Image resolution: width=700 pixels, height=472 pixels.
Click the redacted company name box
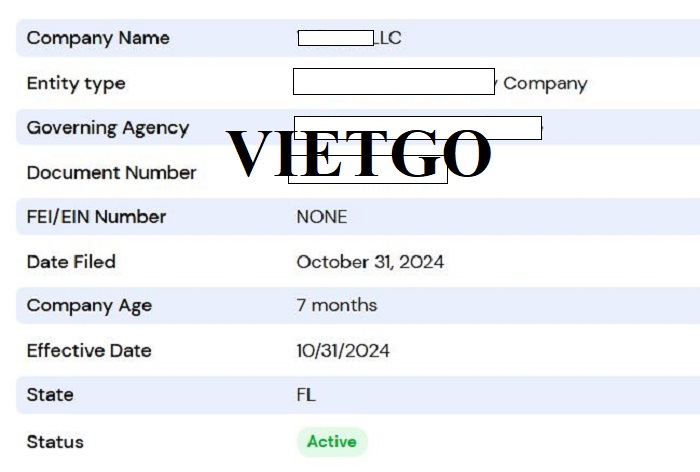336,38
